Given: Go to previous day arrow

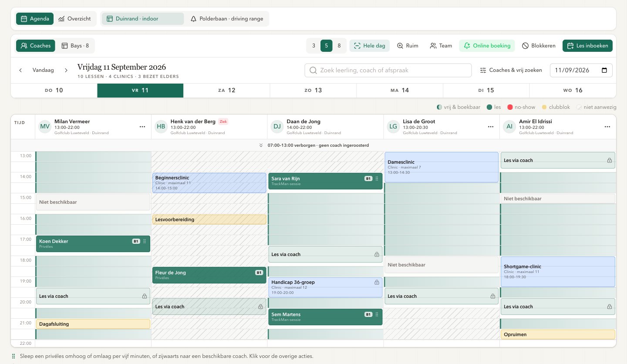Looking at the screenshot, I should (x=20, y=70).
